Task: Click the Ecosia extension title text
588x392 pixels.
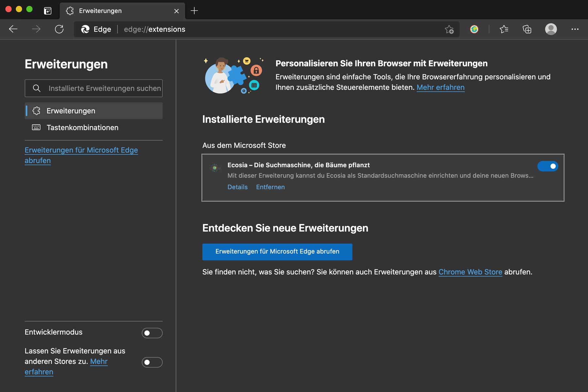Action: click(x=299, y=165)
